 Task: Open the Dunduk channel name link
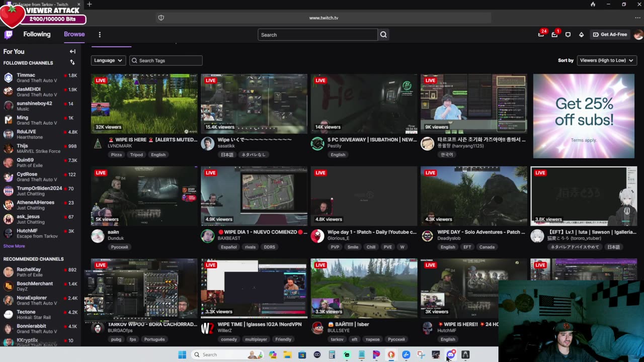coord(116,238)
